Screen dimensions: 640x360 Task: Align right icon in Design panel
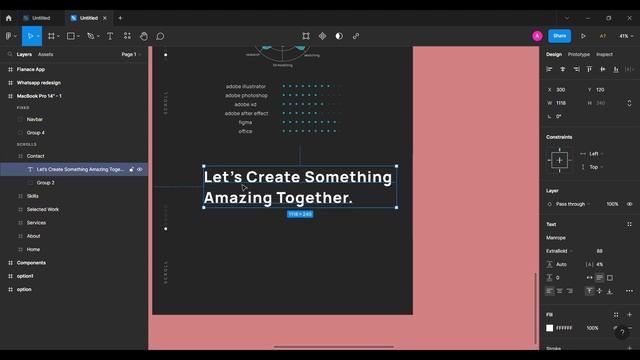click(x=576, y=69)
